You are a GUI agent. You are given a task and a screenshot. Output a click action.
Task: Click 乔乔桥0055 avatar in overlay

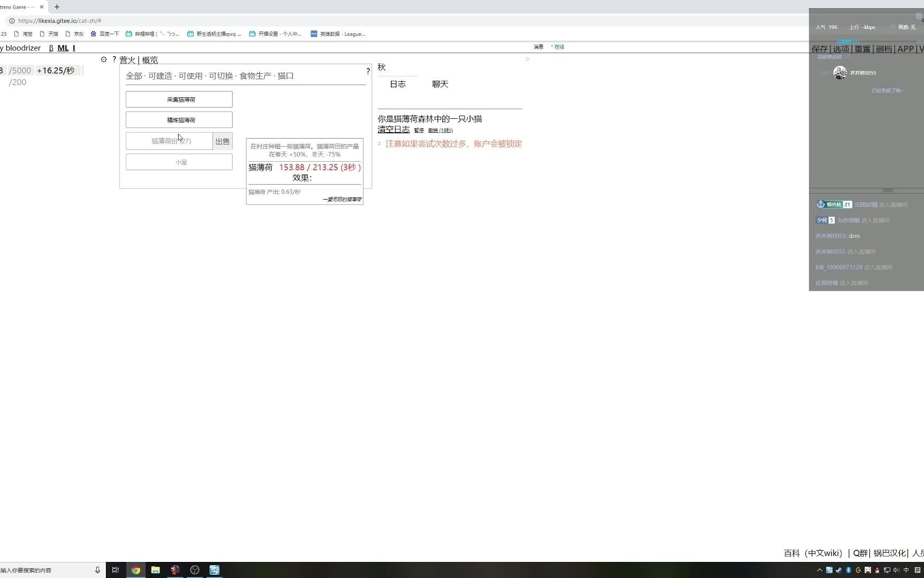pyautogui.click(x=840, y=73)
